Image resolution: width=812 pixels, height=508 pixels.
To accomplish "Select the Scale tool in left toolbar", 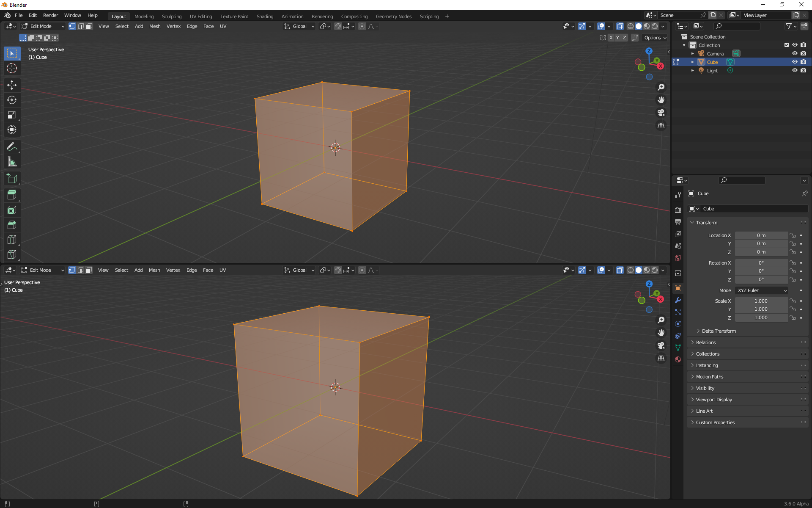I will pos(12,115).
